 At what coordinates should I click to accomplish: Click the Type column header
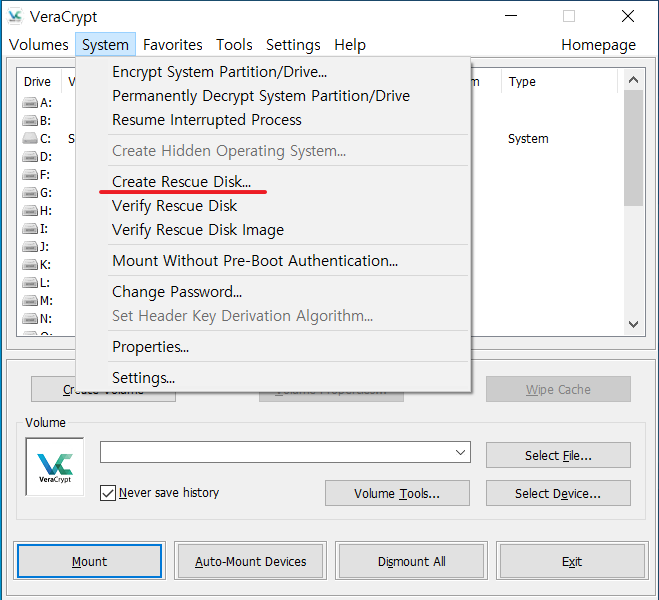(559, 82)
